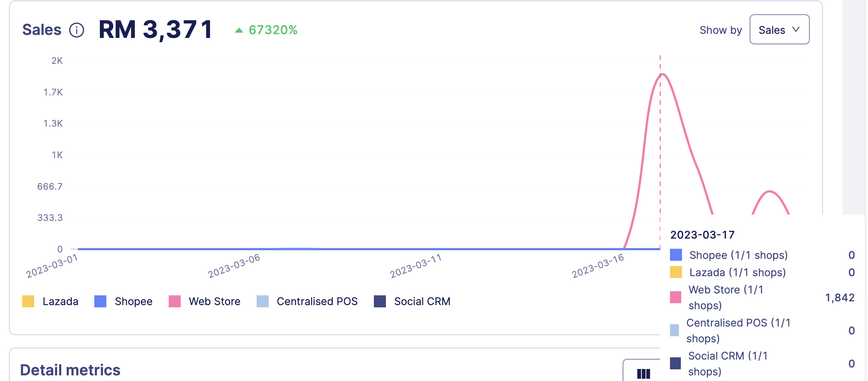Click the Social CRM dark legend square
The image size is (868, 381).
(380, 301)
